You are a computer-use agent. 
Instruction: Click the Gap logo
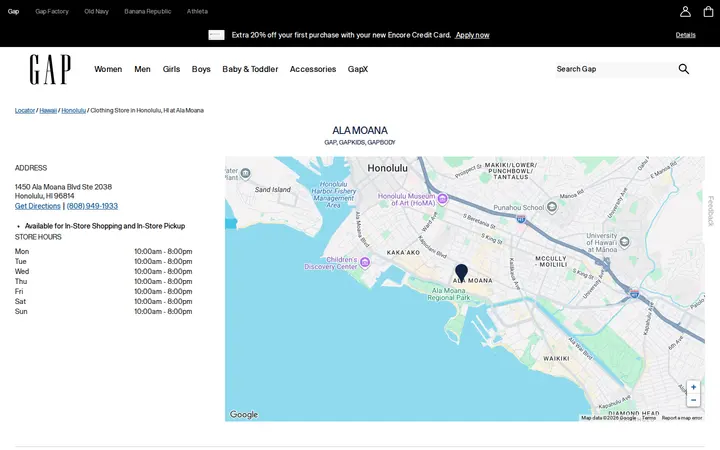[x=50, y=69]
